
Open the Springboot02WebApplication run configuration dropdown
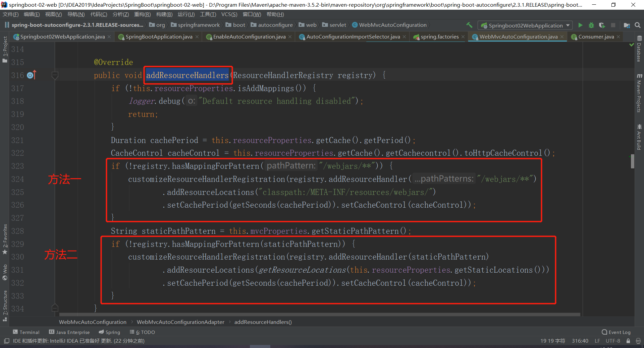[525, 25]
